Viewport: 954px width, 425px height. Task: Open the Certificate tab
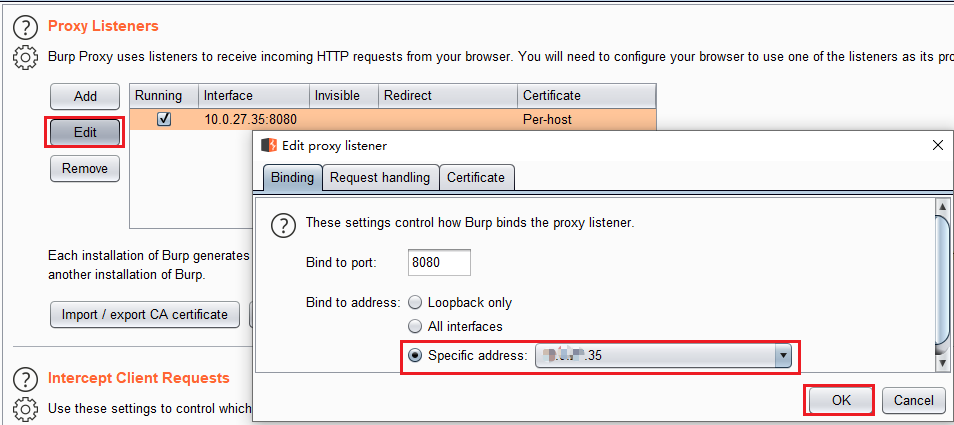[476, 178]
